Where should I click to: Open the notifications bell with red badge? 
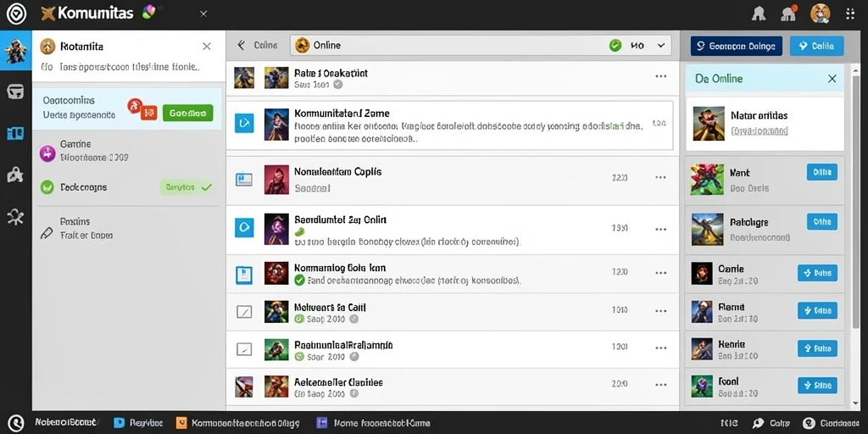click(788, 14)
